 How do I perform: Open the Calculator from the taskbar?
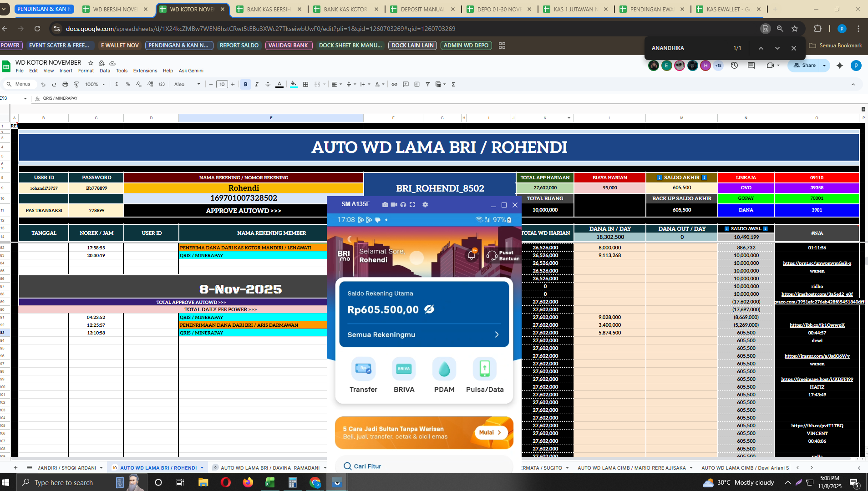point(292,482)
